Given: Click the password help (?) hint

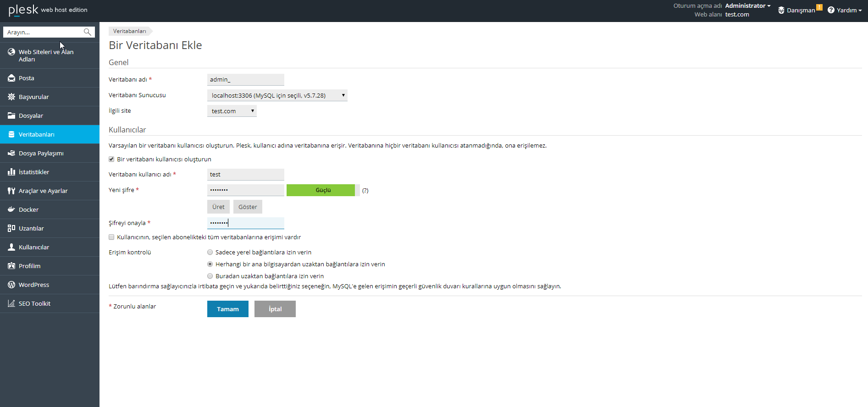Looking at the screenshot, I should coord(365,191).
